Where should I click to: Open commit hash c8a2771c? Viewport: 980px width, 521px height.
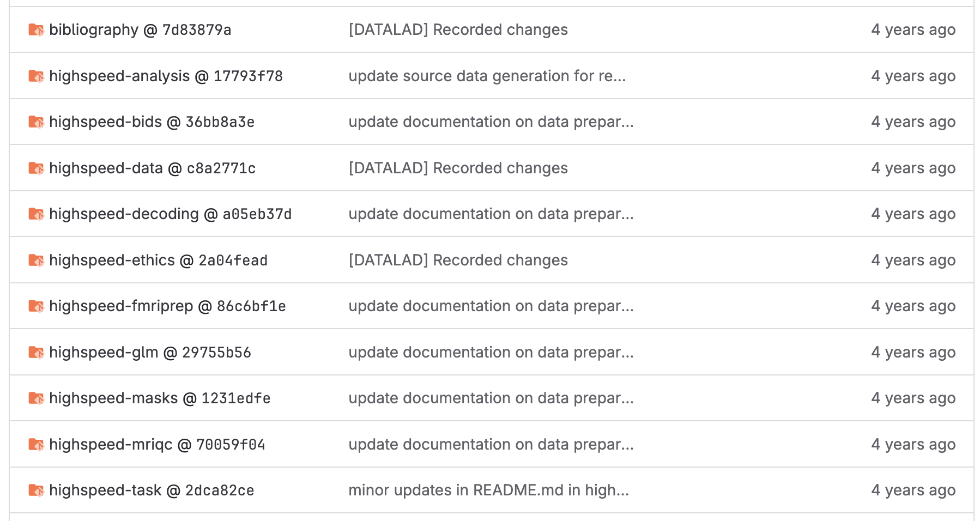pyautogui.click(x=221, y=168)
